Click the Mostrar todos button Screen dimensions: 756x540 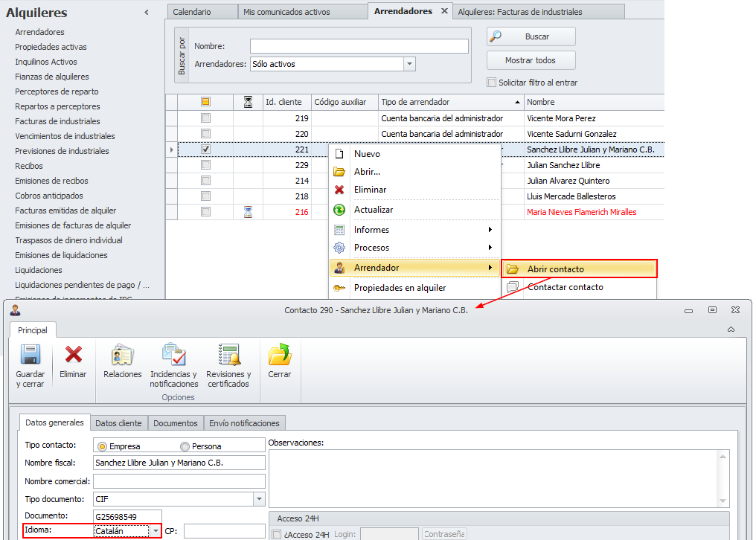[x=531, y=60]
